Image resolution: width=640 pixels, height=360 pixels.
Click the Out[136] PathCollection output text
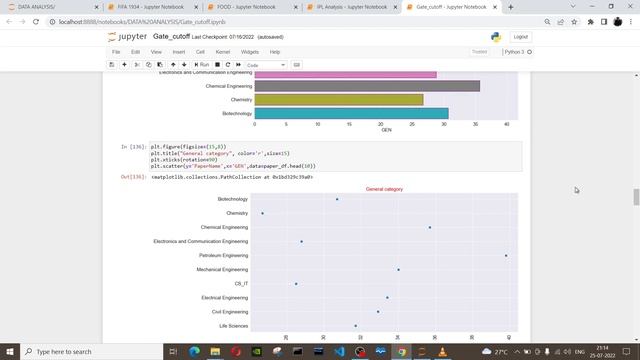coord(232,177)
